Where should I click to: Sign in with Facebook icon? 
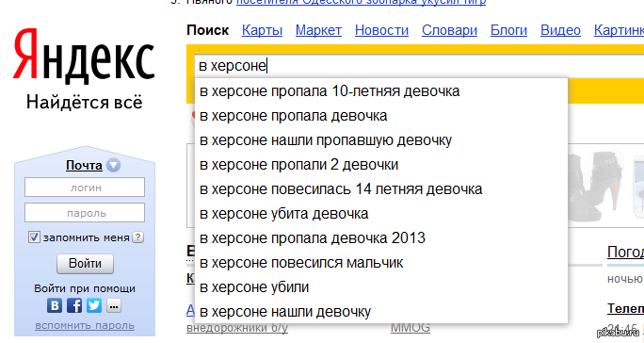pos(74,305)
